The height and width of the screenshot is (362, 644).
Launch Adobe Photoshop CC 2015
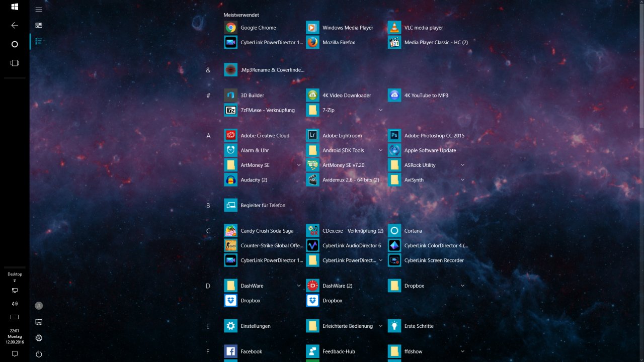(427, 135)
